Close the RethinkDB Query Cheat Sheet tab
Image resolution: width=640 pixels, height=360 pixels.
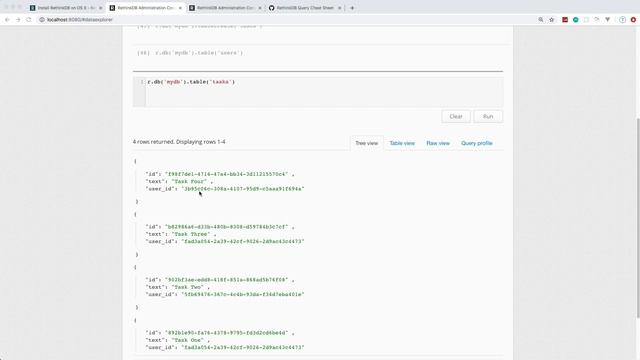click(340, 8)
